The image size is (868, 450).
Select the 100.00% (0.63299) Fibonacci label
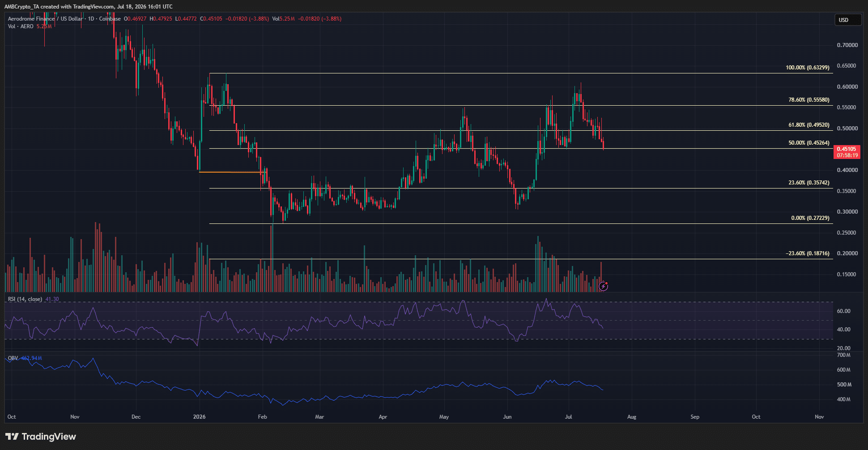(x=808, y=68)
